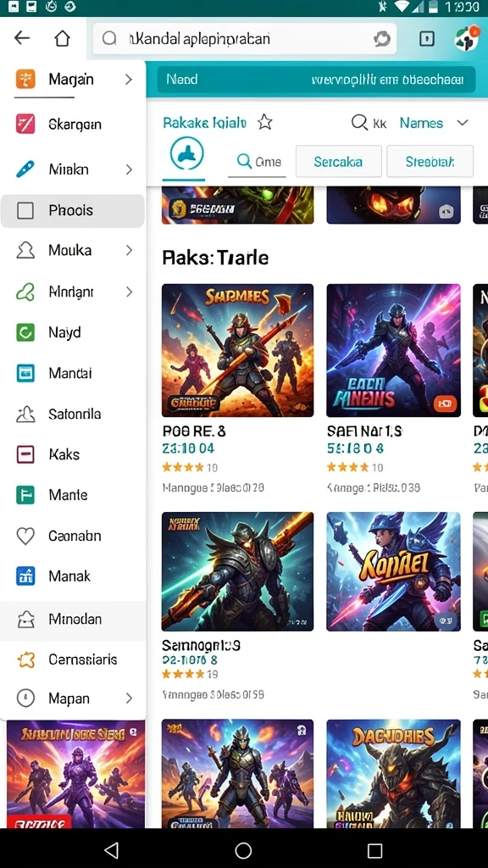488x868 pixels.
Task: Click the heart Caanabn icon
Action: [25, 536]
